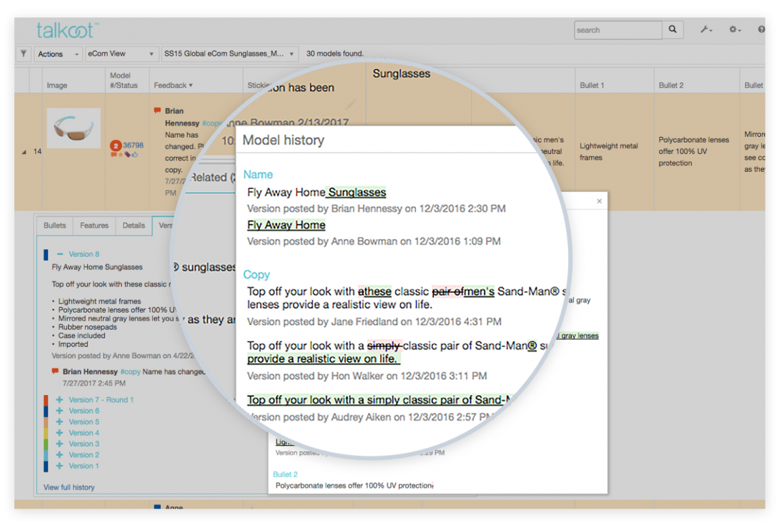Open the help question mark icon
This screenshot has height=532, width=779.
tap(761, 30)
